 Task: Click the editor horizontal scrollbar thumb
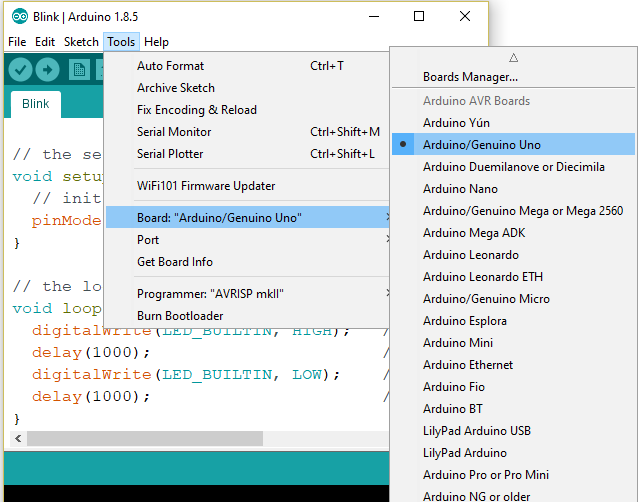(145, 439)
